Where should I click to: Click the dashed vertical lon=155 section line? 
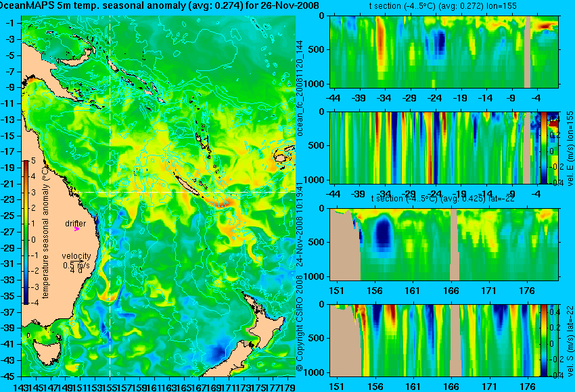110,196
